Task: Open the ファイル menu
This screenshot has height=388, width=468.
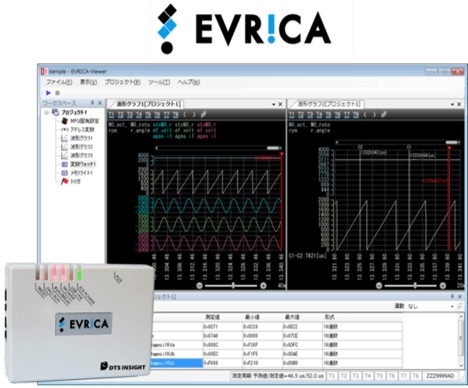Action: pyautogui.click(x=59, y=82)
